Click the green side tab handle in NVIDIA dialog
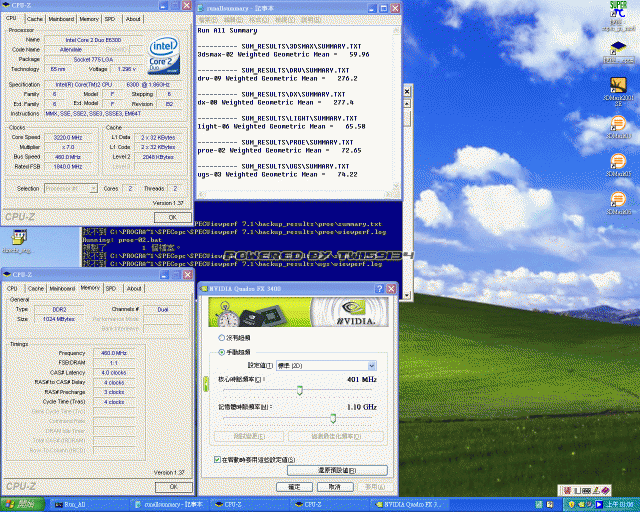This screenshot has width=640, height=512. pyautogui.click(x=206, y=384)
